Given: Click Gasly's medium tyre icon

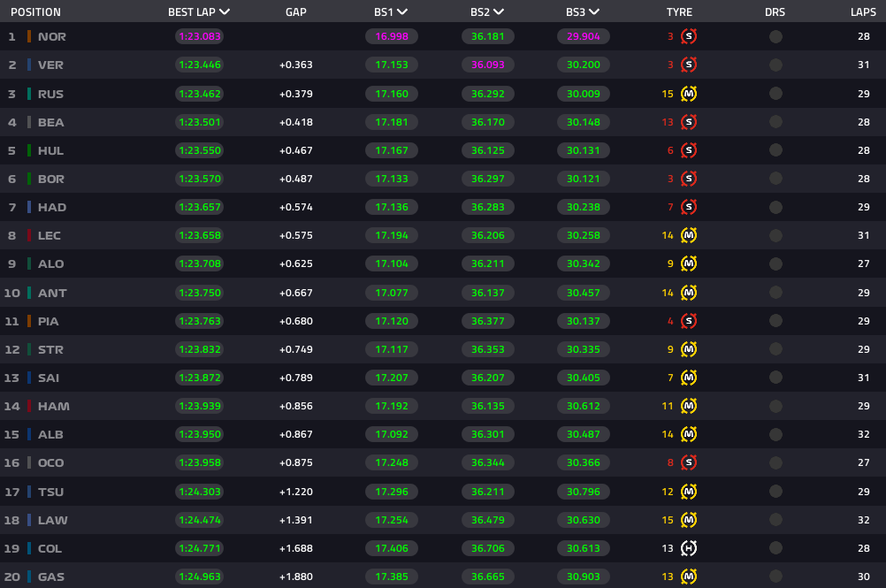Looking at the screenshot, I should click(690, 577).
